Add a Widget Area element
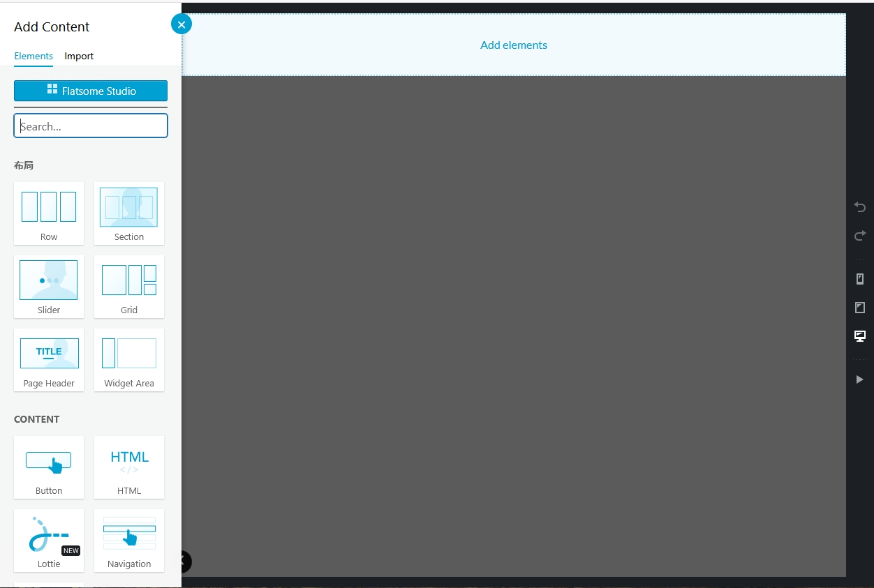The height and width of the screenshot is (588, 874). click(129, 360)
